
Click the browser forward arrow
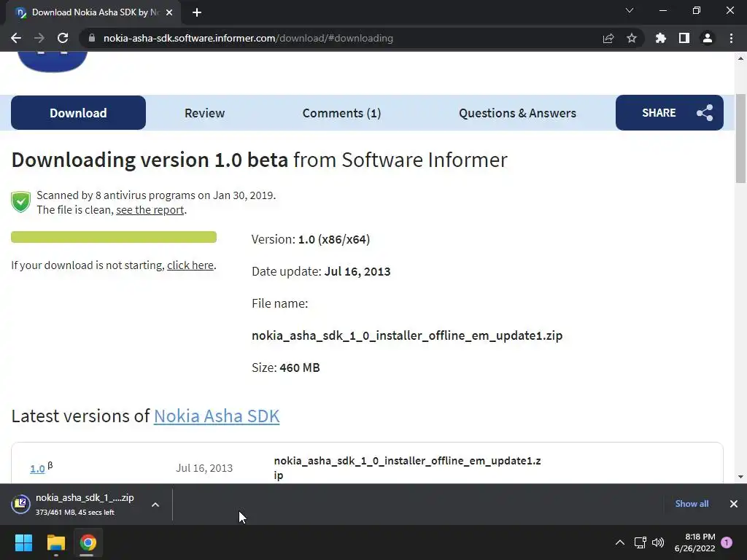(x=39, y=38)
